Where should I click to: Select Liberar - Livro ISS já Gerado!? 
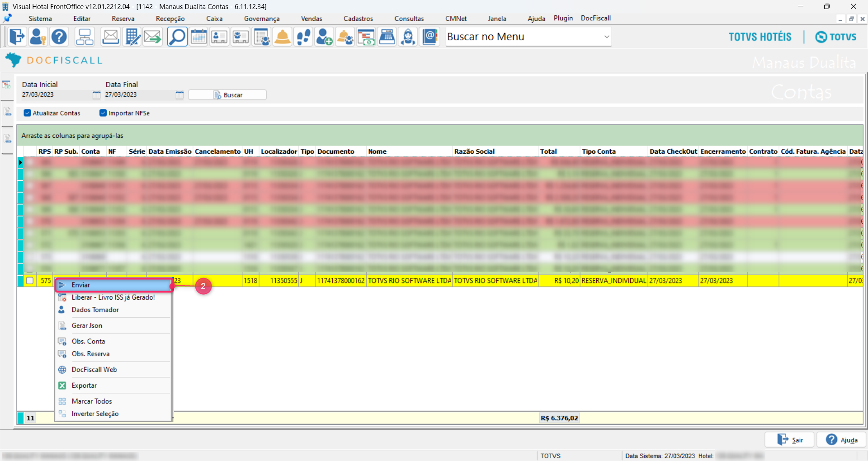113,297
